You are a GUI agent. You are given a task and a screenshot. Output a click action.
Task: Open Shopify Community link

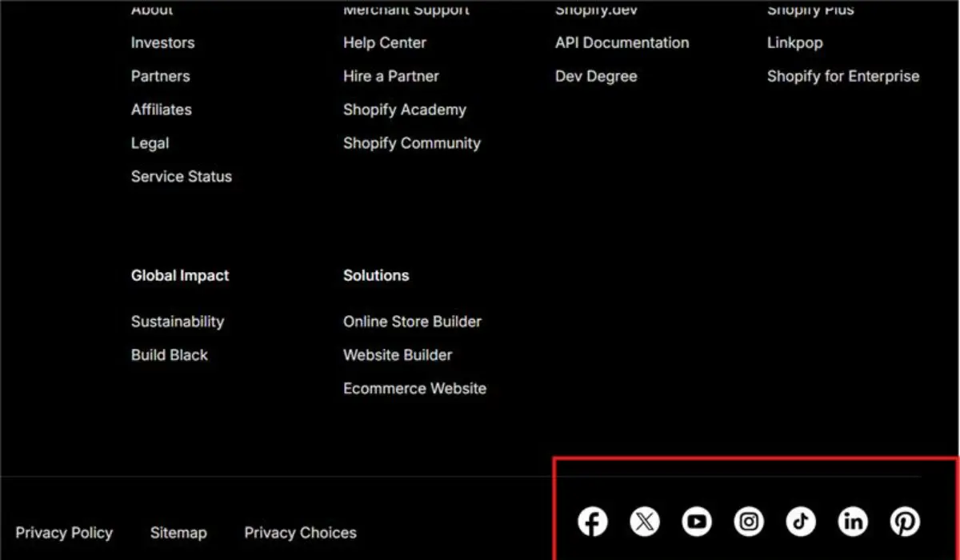click(412, 144)
